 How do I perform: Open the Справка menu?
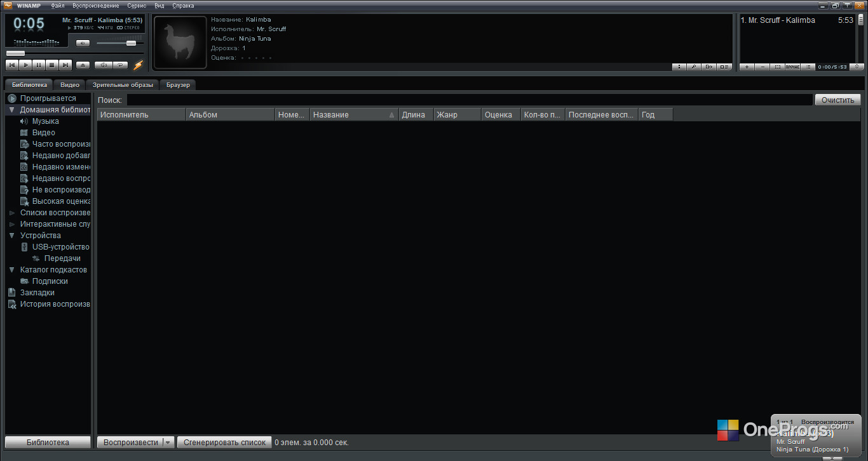183,6
